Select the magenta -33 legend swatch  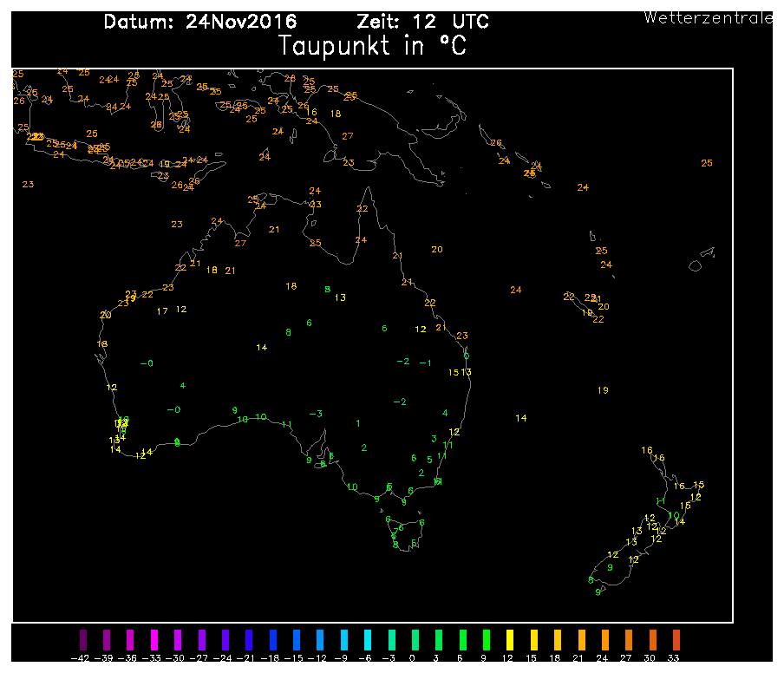tap(154, 640)
